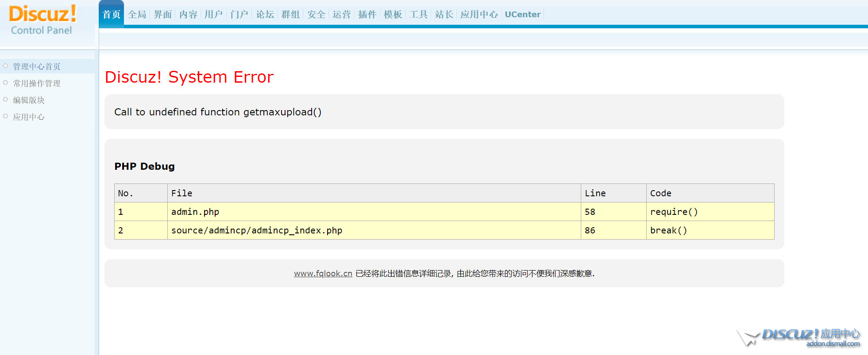This screenshot has width=868, height=355.
Task: Click line number 86 cell
Action: click(613, 230)
